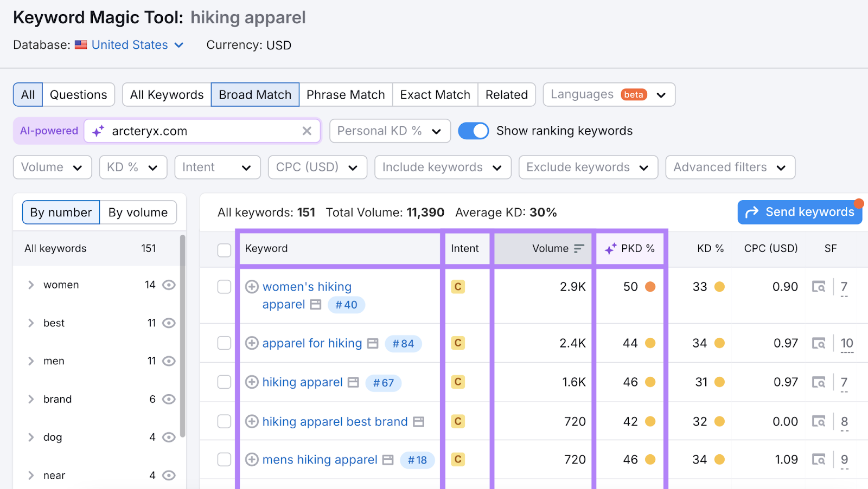This screenshot has height=489, width=868.
Task: Clear the arcteryx.com domain with the X icon
Action: 307,131
